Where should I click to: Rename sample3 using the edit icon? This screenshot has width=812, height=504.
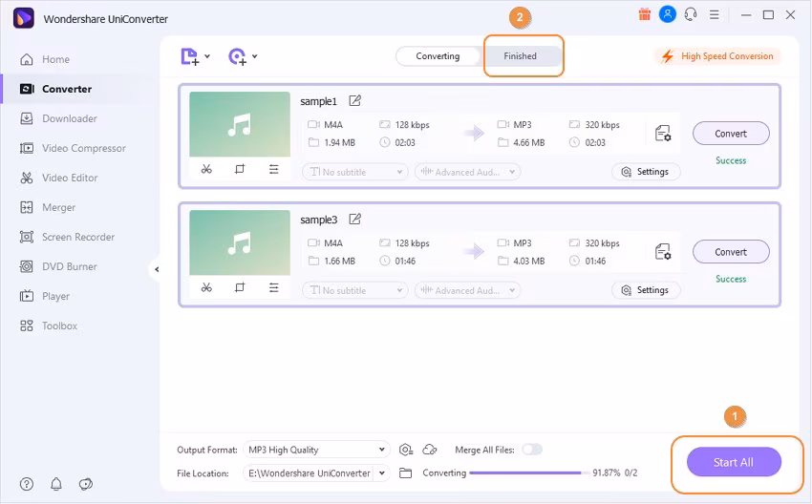pos(354,220)
